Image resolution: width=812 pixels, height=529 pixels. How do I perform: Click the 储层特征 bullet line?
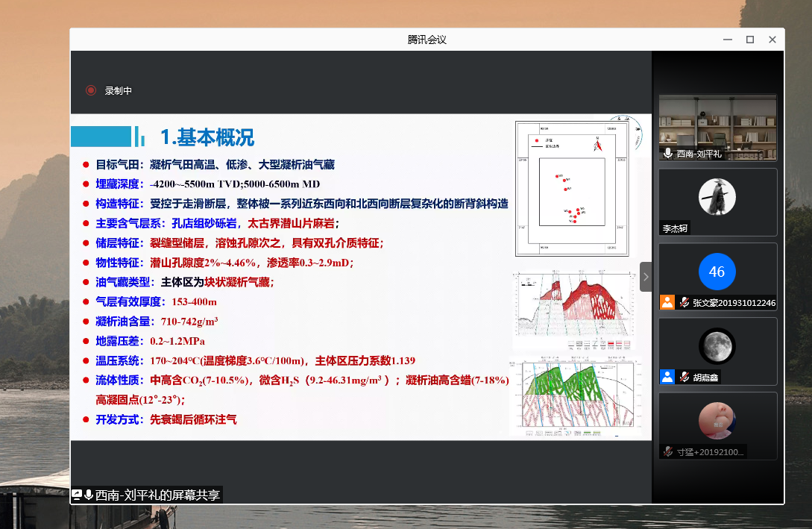(x=239, y=243)
